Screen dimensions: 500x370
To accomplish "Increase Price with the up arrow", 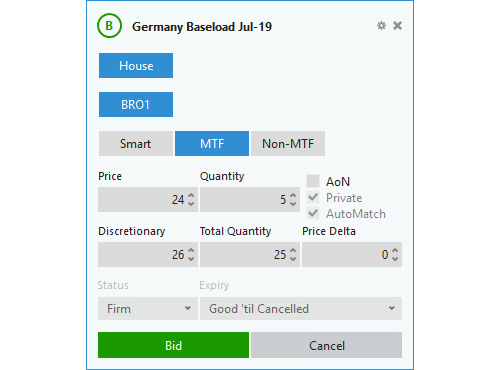I will pyautogui.click(x=191, y=196).
